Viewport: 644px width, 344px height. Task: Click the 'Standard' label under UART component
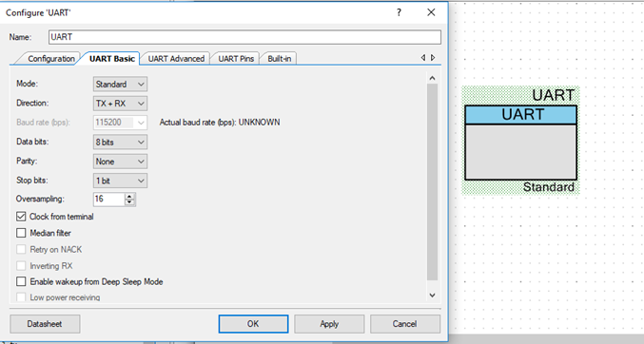click(549, 187)
